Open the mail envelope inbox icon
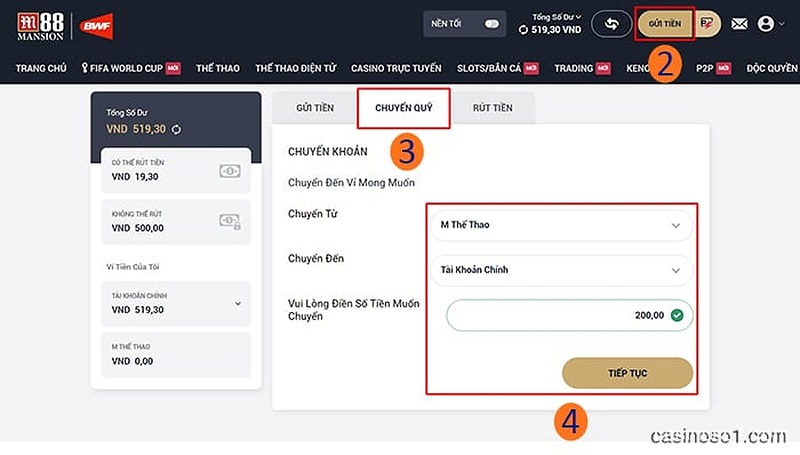 (739, 24)
